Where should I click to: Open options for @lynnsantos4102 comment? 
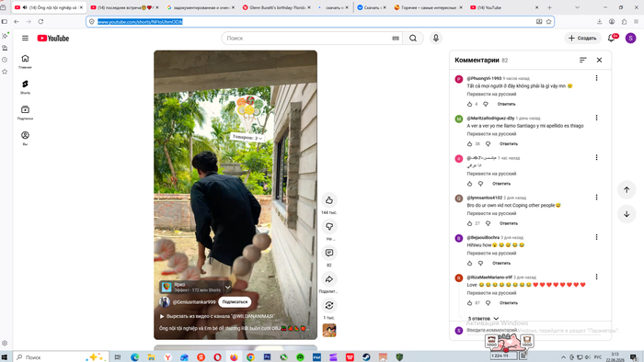click(596, 198)
